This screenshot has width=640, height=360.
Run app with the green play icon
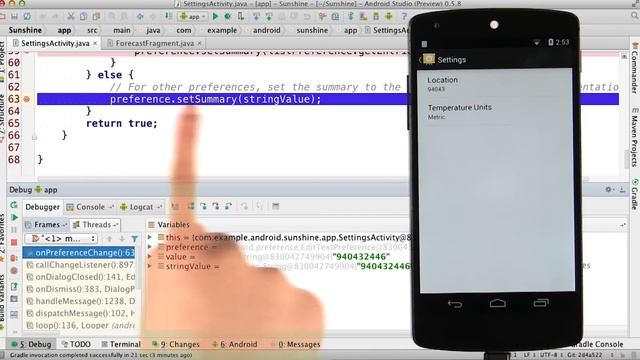[x=216, y=16]
